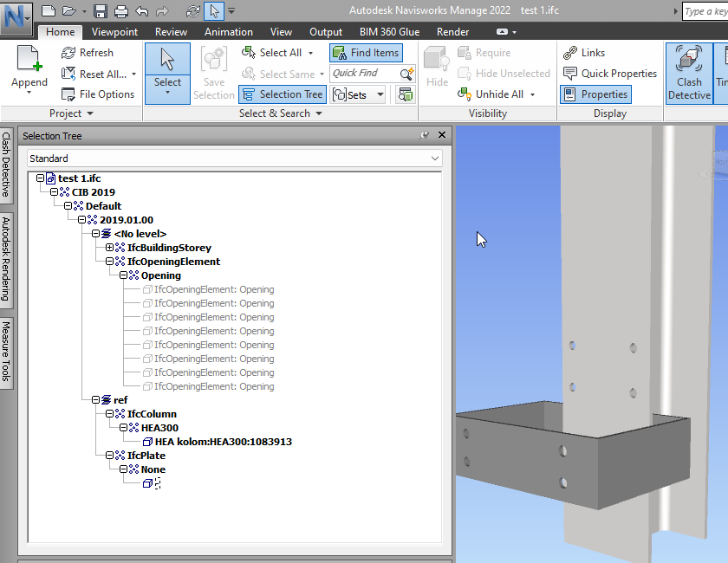Click File Options
The height and width of the screenshot is (563, 728).
(98, 94)
